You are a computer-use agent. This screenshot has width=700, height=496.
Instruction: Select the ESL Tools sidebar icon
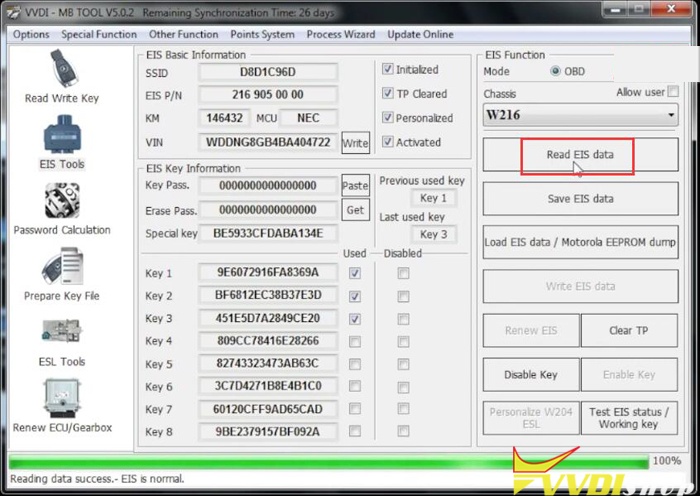pos(62,332)
